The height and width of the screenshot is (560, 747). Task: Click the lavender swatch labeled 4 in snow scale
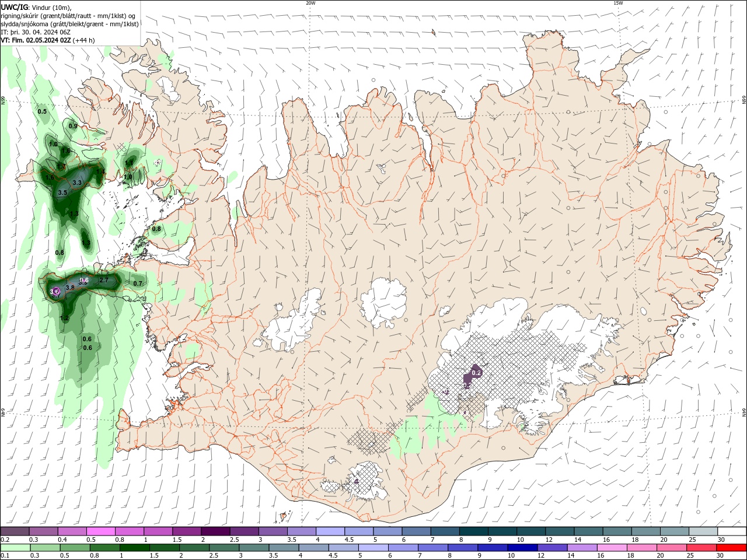click(x=330, y=531)
